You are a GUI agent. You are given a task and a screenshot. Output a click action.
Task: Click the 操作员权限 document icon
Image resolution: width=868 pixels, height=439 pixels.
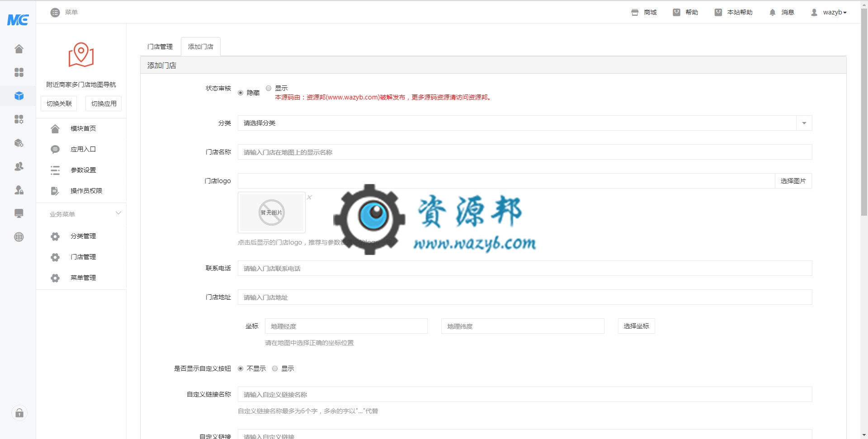click(55, 191)
